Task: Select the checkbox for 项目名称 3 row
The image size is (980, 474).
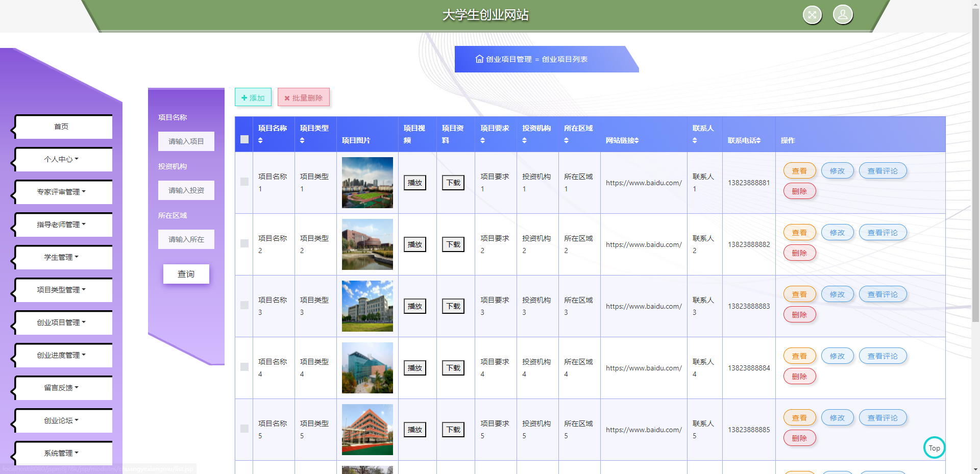Action: coord(244,305)
